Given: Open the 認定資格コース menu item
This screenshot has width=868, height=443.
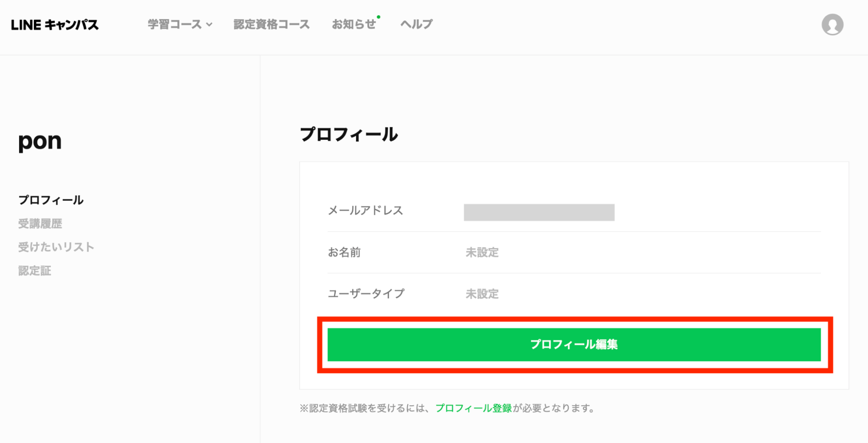Looking at the screenshot, I should [x=272, y=24].
